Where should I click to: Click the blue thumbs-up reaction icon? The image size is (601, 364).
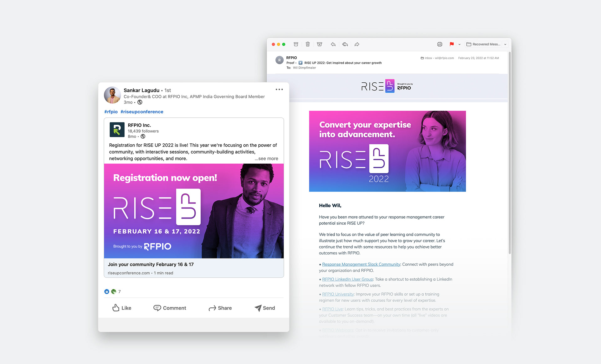click(107, 292)
